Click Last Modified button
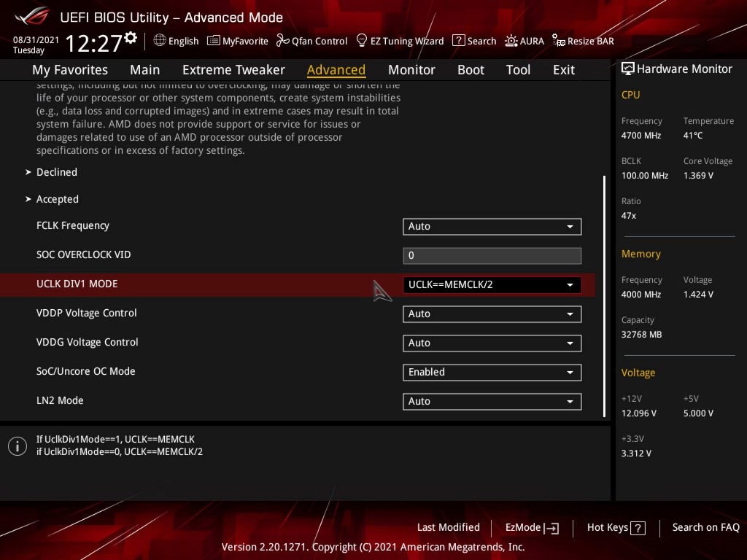 click(449, 528)
